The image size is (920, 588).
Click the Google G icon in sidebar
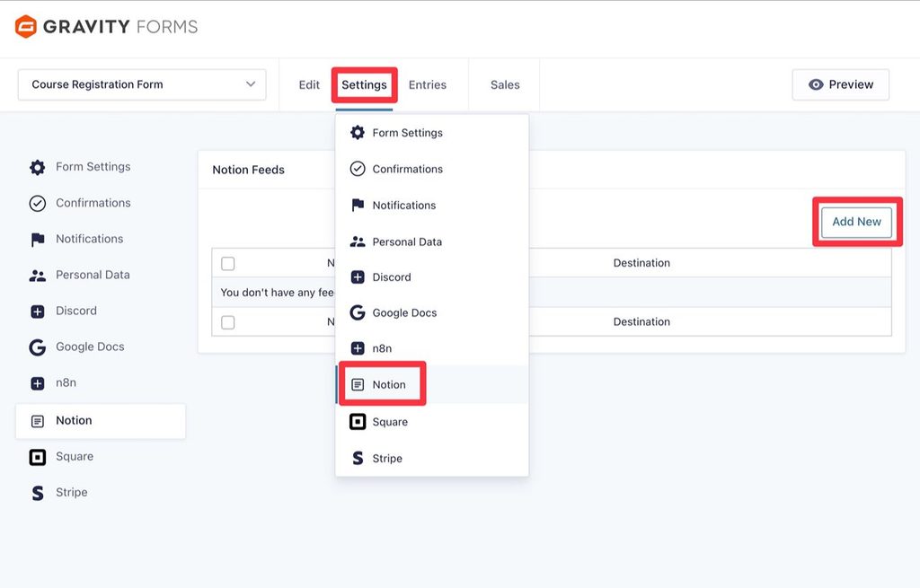pos(38,347)
